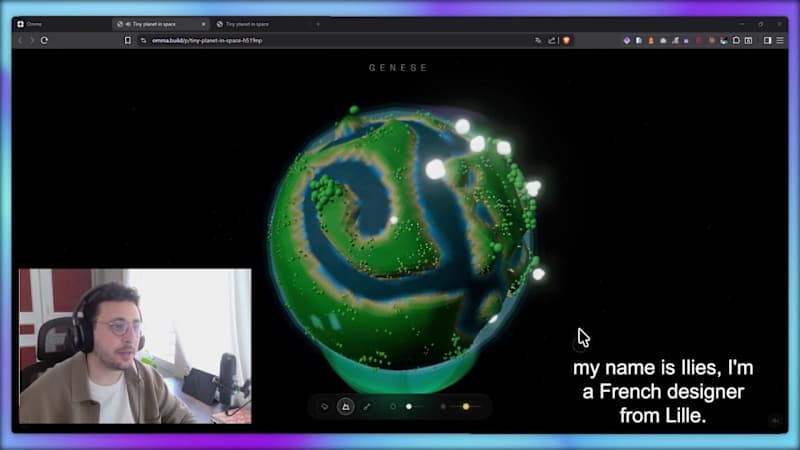
Task: Click the translate icon in address bar
Action: 538,40
